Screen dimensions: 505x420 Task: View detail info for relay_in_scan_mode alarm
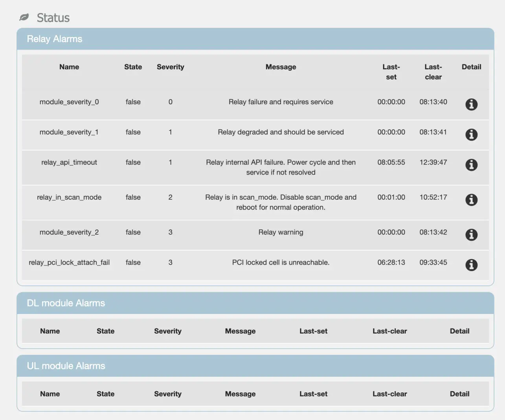471,200
